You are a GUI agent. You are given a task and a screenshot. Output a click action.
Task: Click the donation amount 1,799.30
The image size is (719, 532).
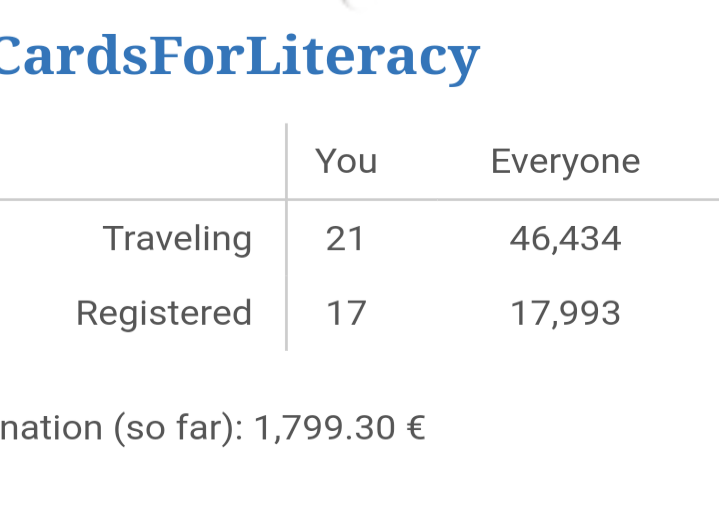325,428
